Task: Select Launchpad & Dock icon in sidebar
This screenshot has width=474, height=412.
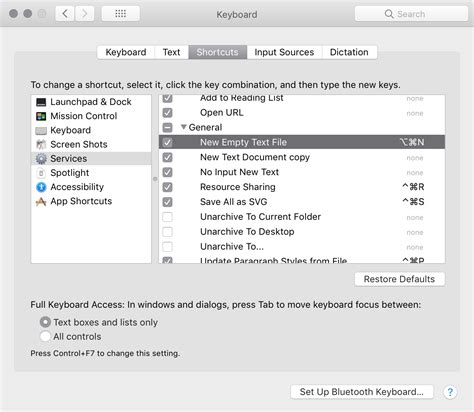Action: click(41, 102)
